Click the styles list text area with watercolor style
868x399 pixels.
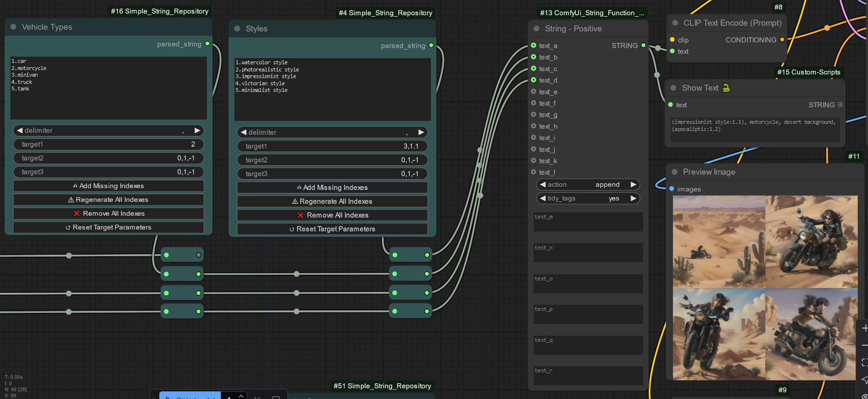[x=332, y=90]
